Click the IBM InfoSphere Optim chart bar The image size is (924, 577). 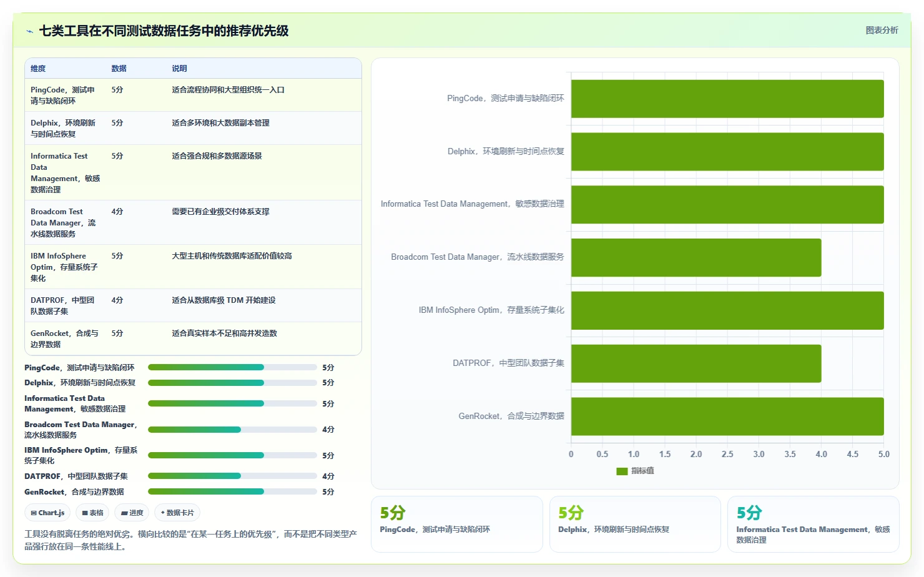727,310
